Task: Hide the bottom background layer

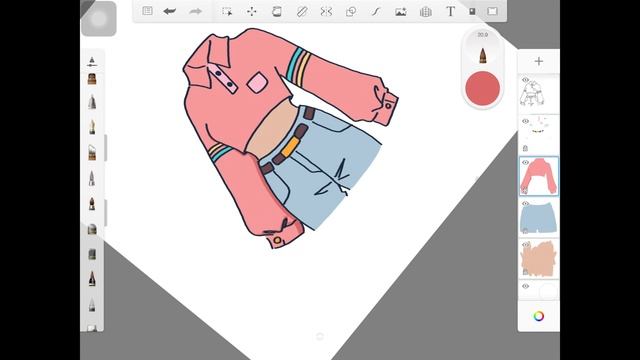Action: point(525,286)
